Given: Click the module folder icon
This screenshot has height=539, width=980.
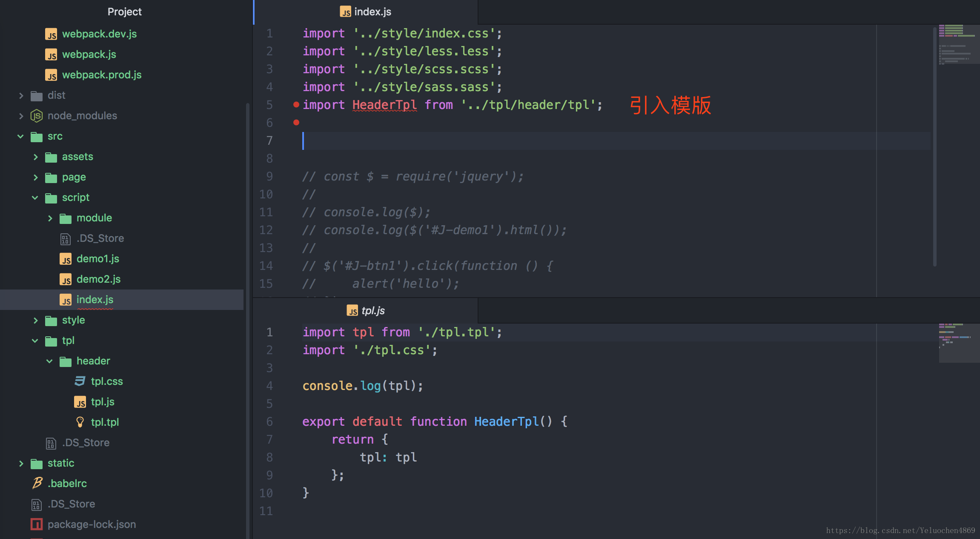Looking at the screenshot, I should (x=66, y=218).
